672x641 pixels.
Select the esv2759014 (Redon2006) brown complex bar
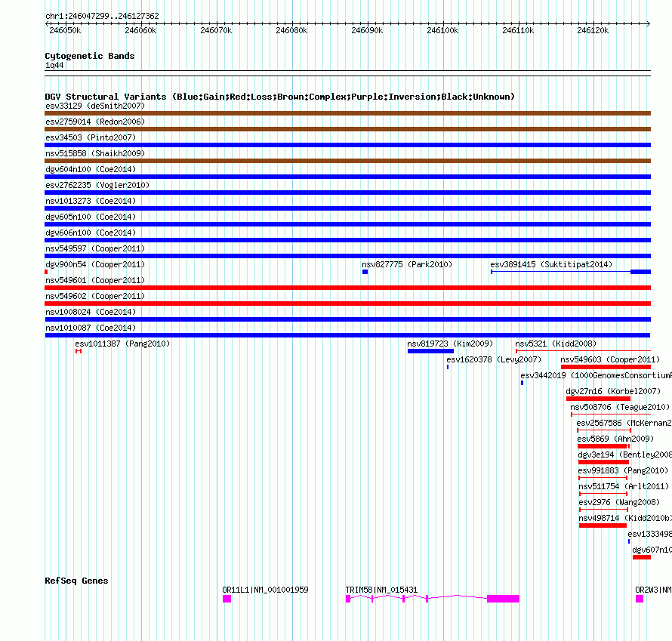click(x=347, y=129)
